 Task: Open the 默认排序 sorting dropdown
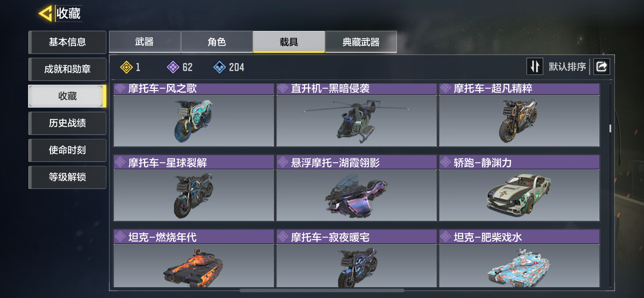[567, 67]
